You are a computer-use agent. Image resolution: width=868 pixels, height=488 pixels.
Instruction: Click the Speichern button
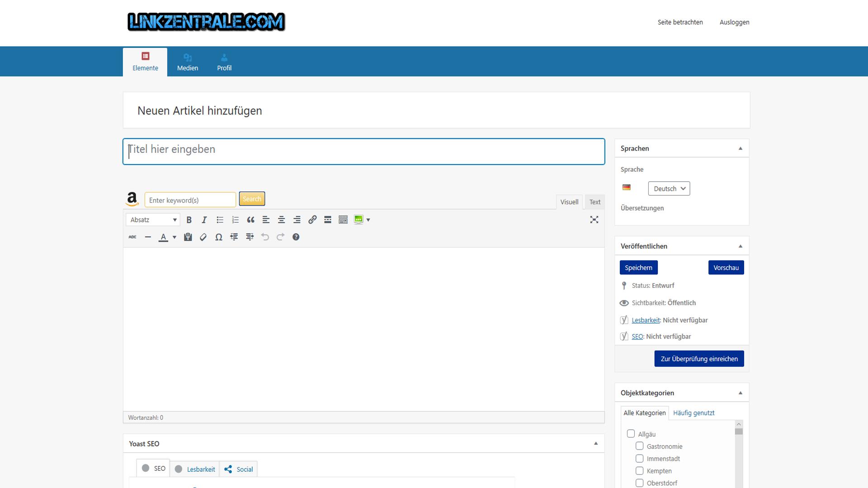coord(638,267)
